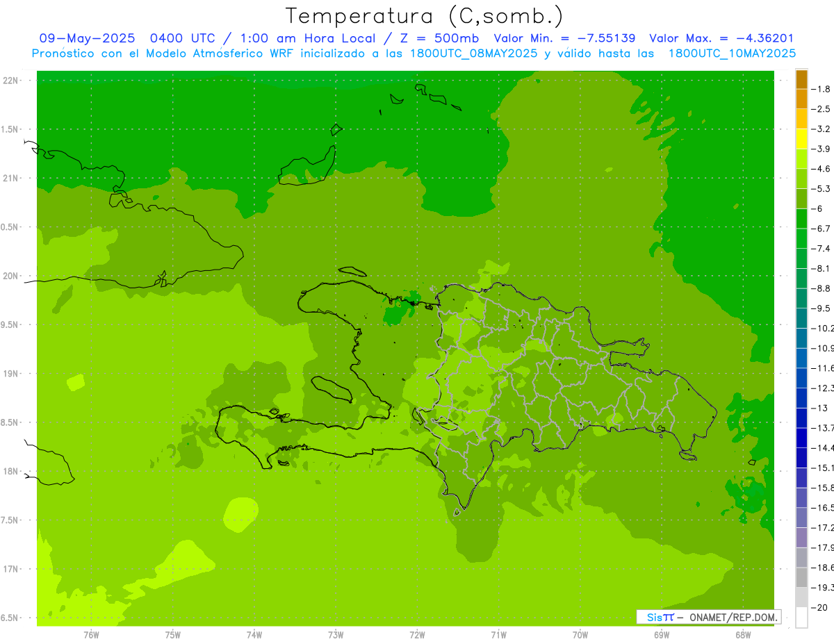This screenshot has height=644, width=834.
Task: Click the '-12.3' colorbar value
Action: click(x=823, y=388)
